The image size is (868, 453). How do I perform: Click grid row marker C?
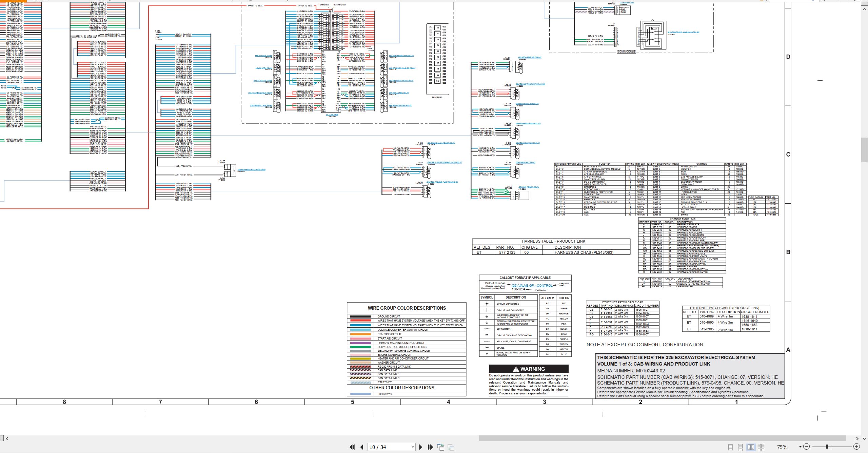click(788, 155)
